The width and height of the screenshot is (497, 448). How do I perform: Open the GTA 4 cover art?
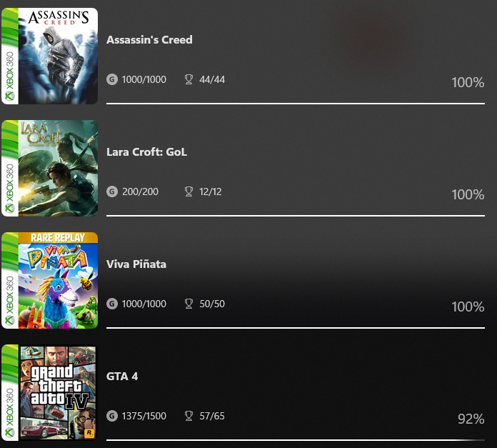(49, 392)
